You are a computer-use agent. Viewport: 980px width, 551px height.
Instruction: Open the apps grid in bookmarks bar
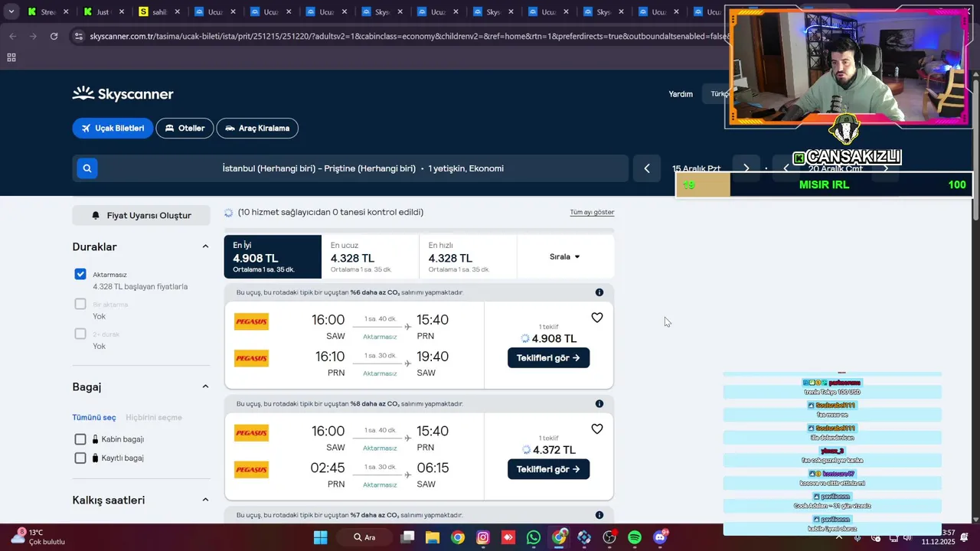click(11, 57)
